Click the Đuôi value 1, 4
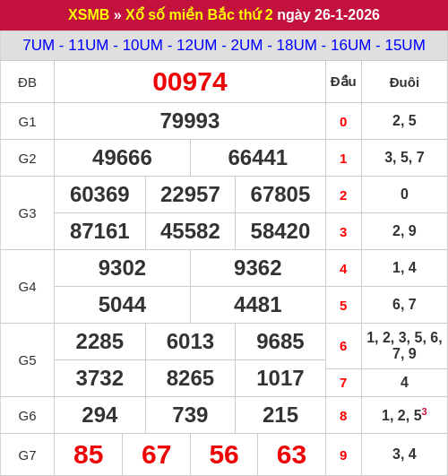 click(x=404, y=268)
